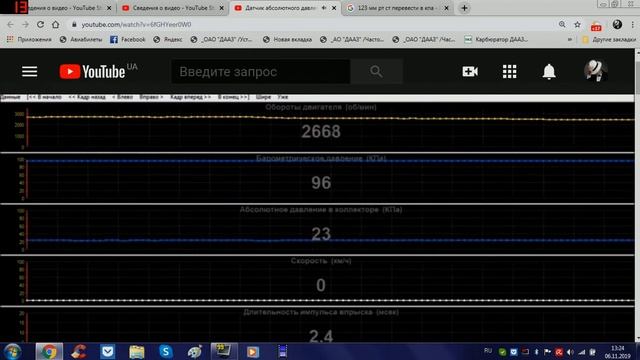Open the Windows Explorer folder taskbar icon
This screenshot has width=640, height=360.
(x=137, y=351)
